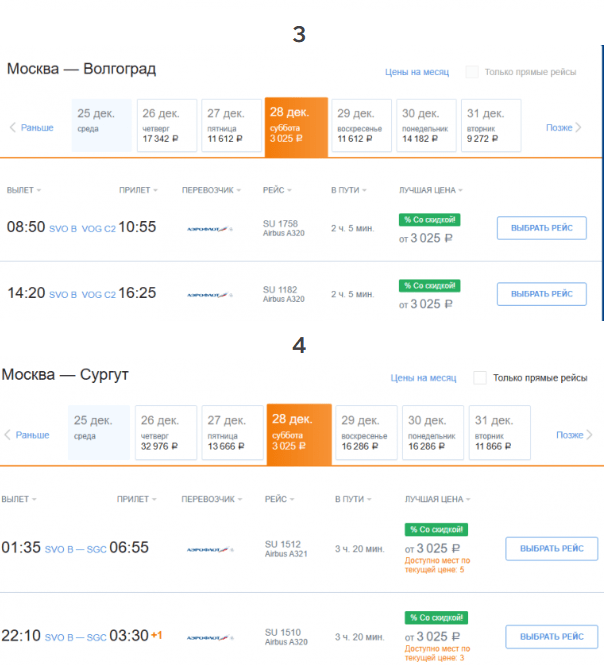Image resolution: width=604 pixels, height=665 pixels.
Task: Choose the 08:50 flight to Волгоград
Action: [x=541, y=228]
